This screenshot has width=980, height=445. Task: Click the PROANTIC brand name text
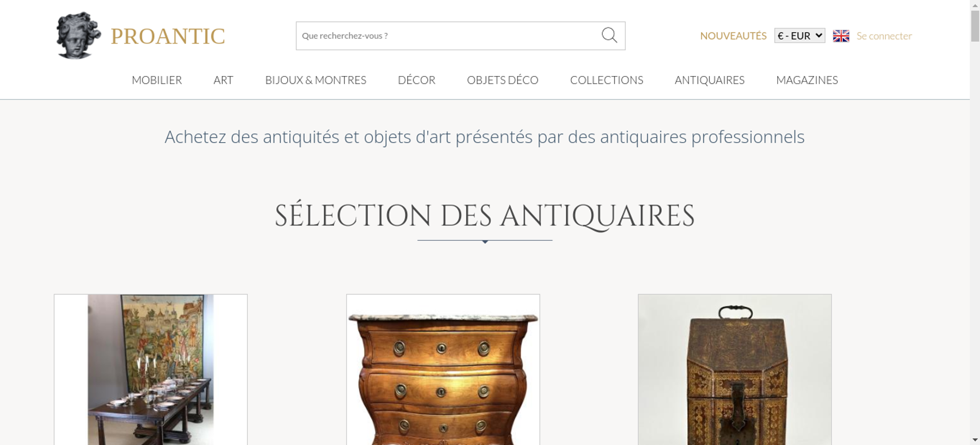click(168, 36)
